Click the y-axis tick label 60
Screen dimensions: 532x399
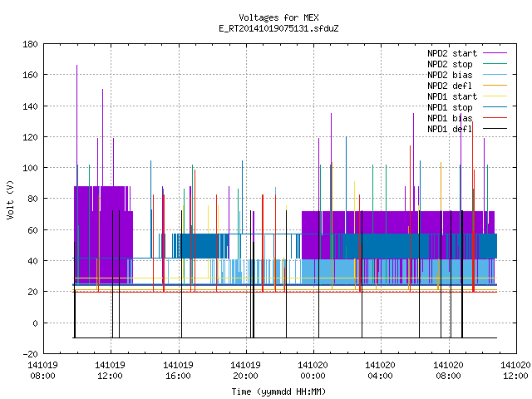click(x=32, y=230)
